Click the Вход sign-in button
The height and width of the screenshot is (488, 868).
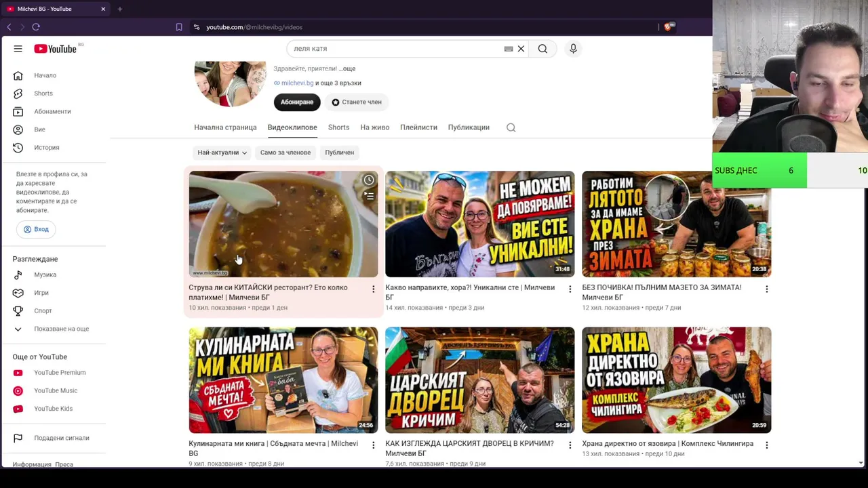pos(36,229)
